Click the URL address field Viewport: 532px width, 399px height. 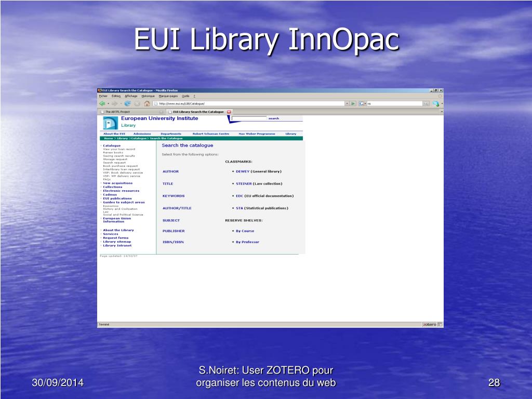(x=249, y=103)
